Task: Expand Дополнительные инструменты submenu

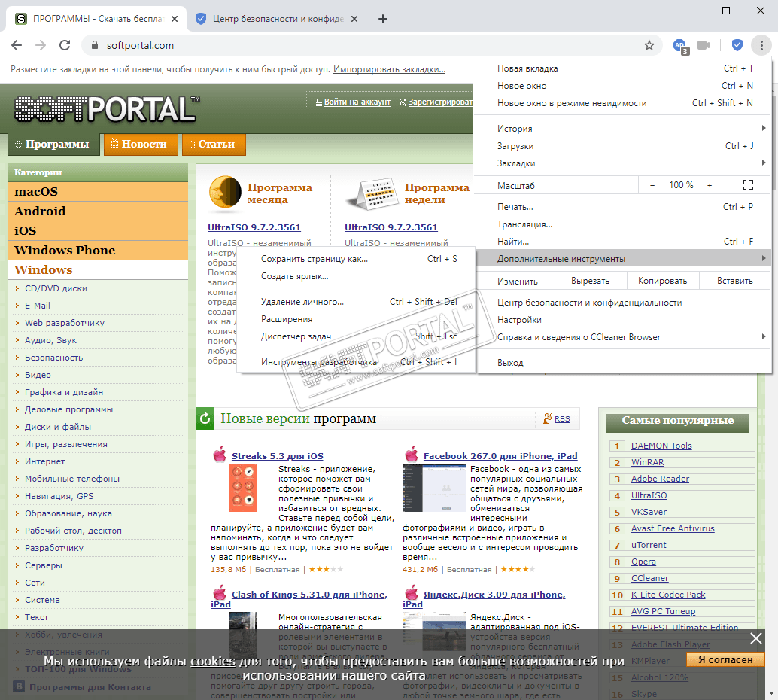Action: 622,259
